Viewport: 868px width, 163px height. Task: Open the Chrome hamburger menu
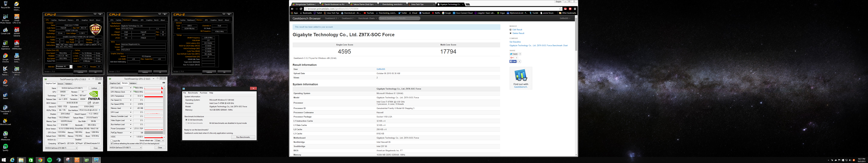tap(575, 9)
